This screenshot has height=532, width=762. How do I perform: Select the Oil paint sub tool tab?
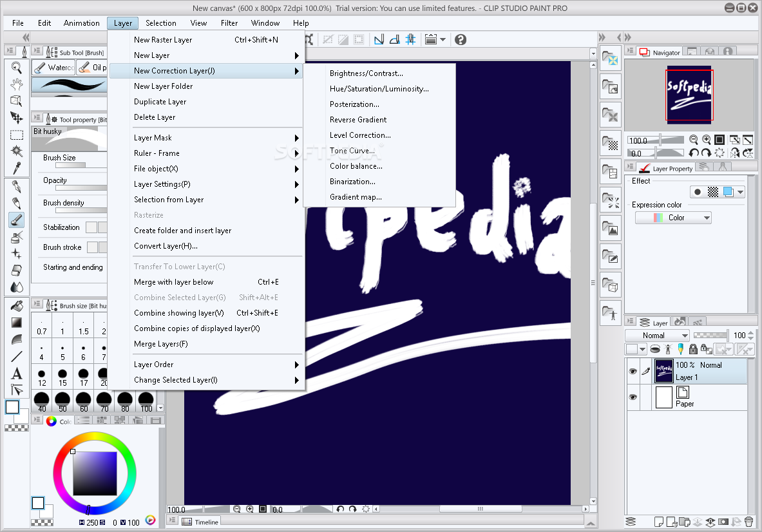coord(92,68)
